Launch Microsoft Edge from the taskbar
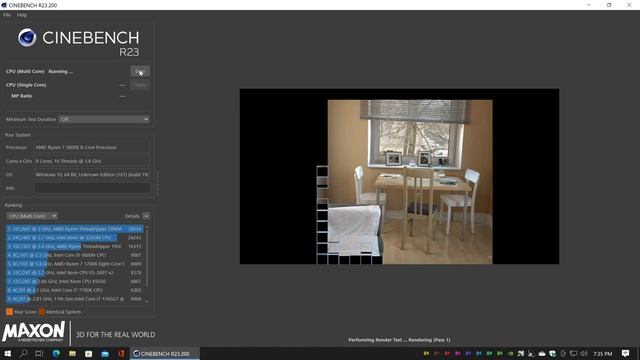The image size is (640, 360). pos(56,353)
